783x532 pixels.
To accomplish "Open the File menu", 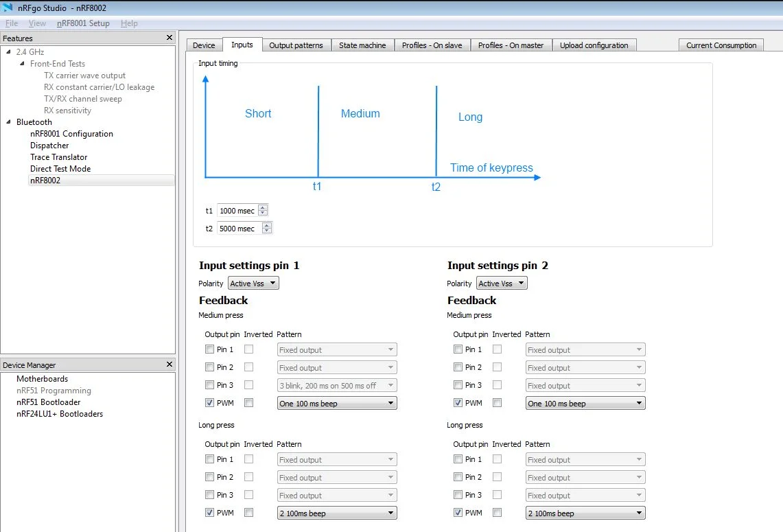I will coord(12,23).
